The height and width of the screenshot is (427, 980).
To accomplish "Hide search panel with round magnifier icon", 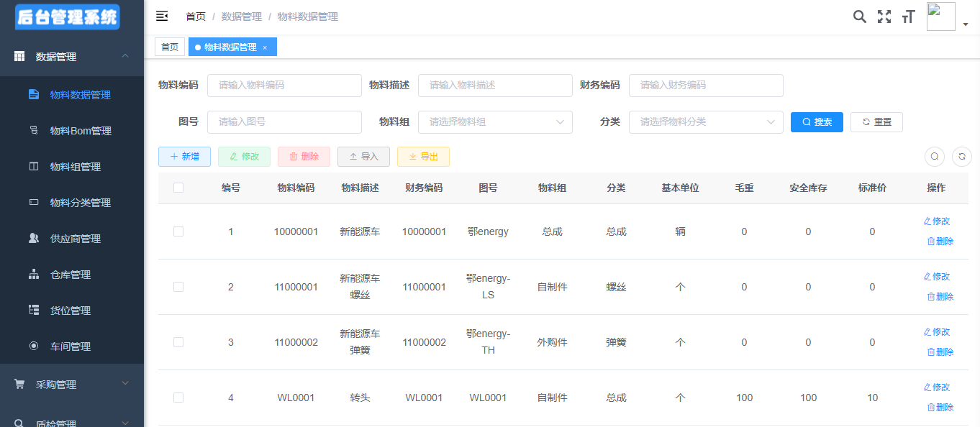I will click(x=935, y=156).
